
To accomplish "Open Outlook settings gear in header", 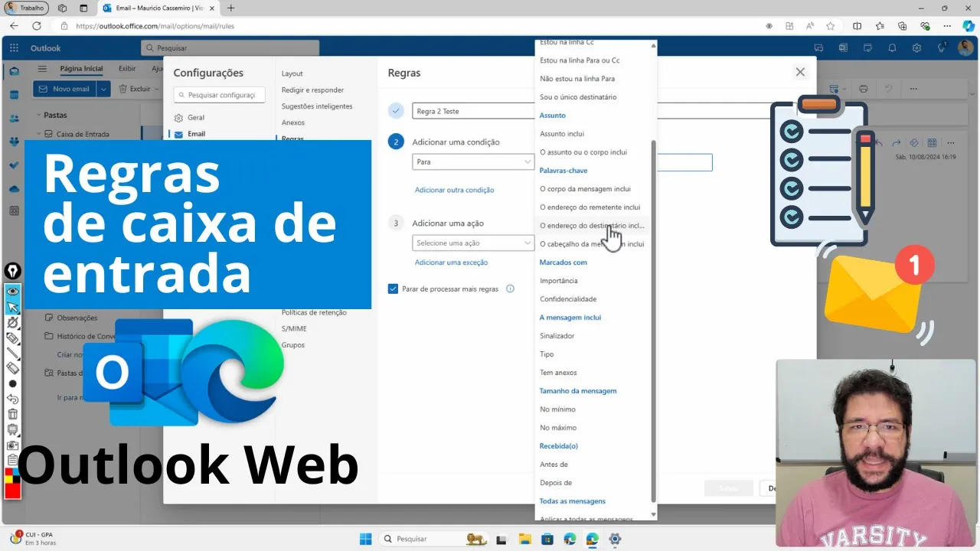I will [x=916, y=48].
